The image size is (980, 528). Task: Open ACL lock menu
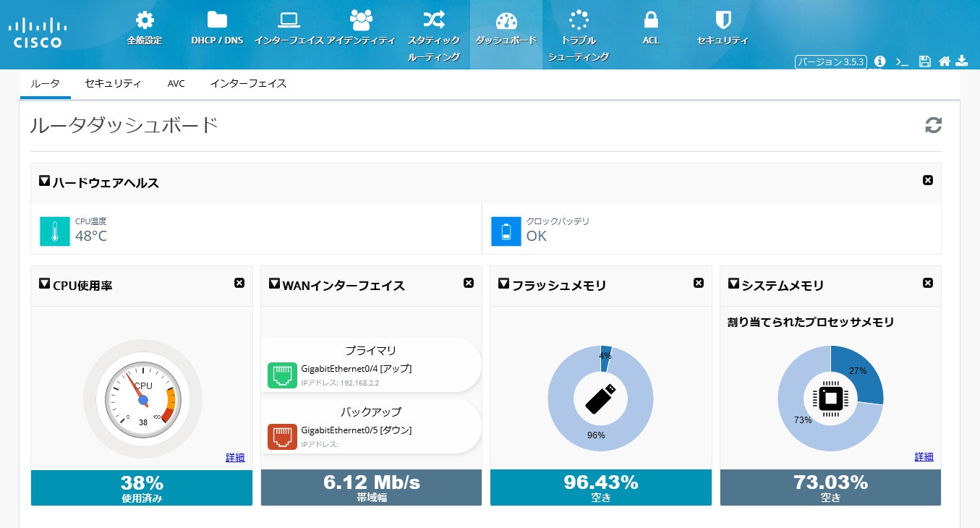point(651,28)
